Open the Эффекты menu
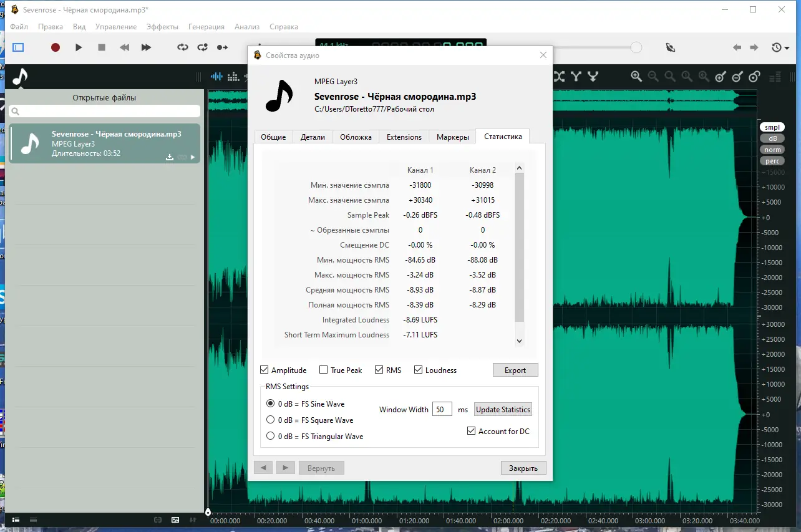 [162, 27]
